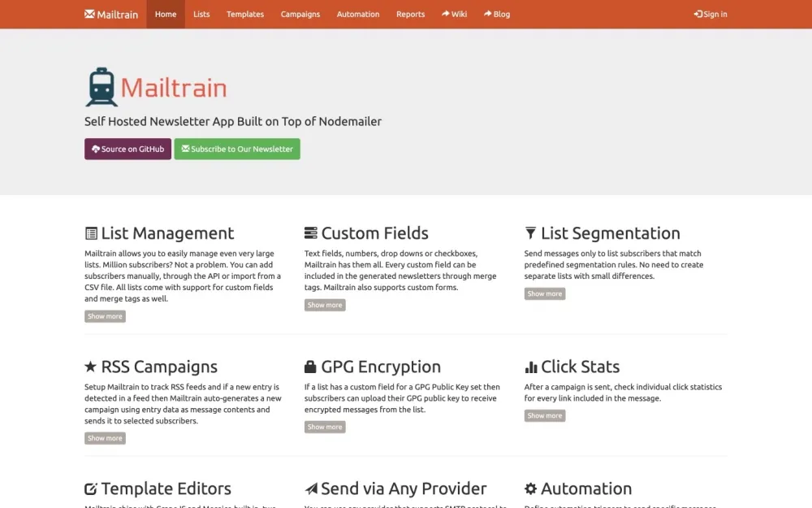Select the List Management list icon
The width and height of the screenshot is (812, 508).
coord(90,232)
